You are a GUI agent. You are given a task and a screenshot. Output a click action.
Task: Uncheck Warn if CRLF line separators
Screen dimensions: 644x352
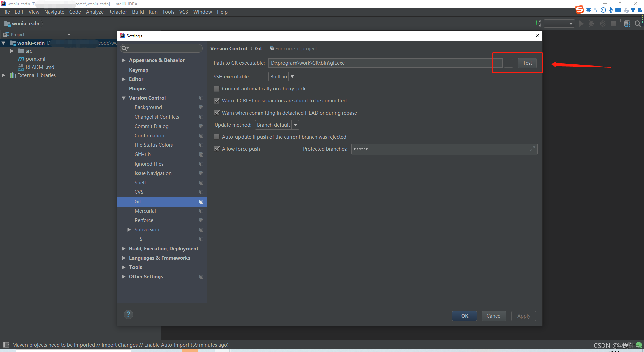(217, 101)
